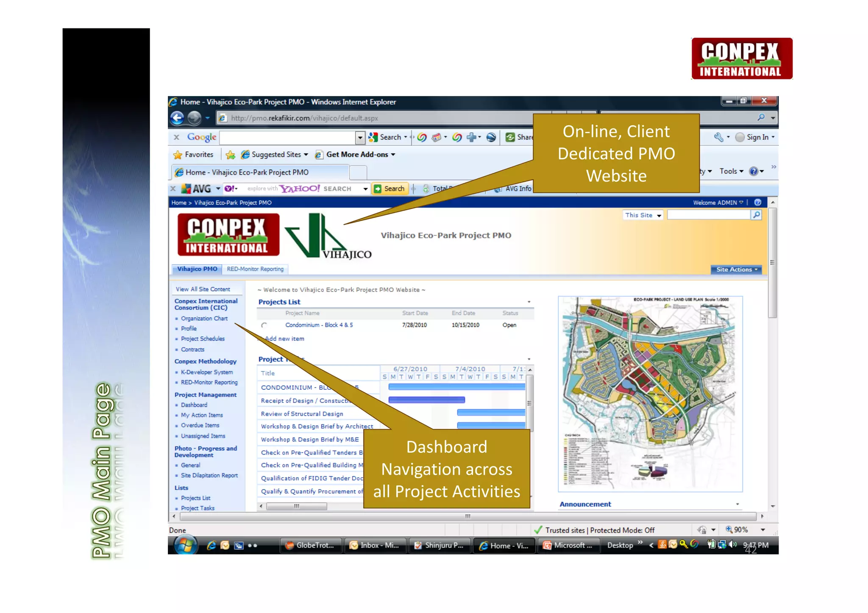Viewport: 868px width, 613px height.
Task: Open Site Dilapitation Report link
Action: (209, 475)
